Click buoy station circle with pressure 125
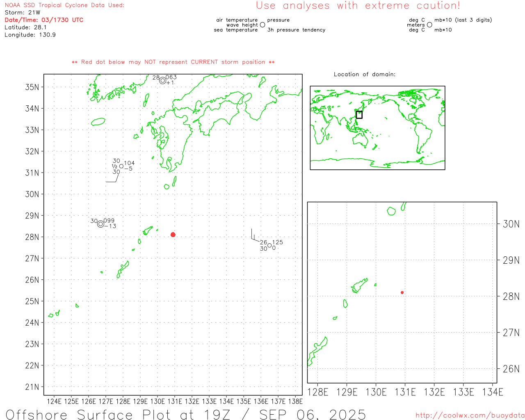 (269, 246)
